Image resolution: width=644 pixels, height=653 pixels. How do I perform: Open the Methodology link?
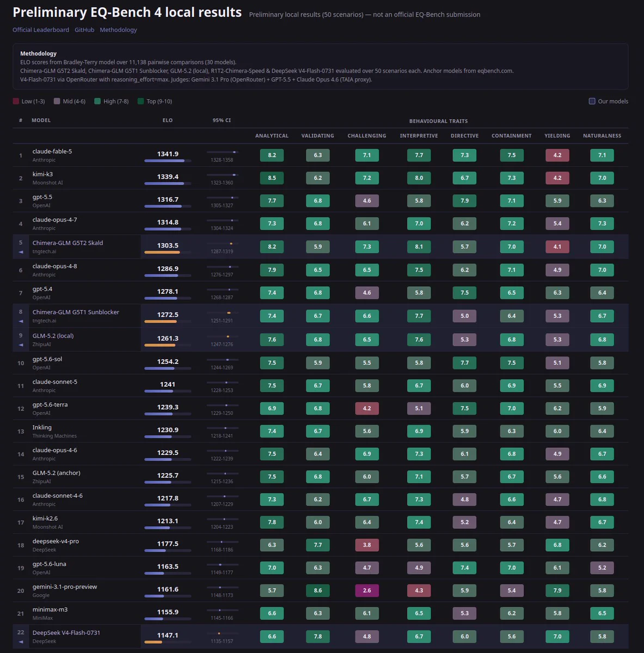pyautogui.click(x=118, y=30)
